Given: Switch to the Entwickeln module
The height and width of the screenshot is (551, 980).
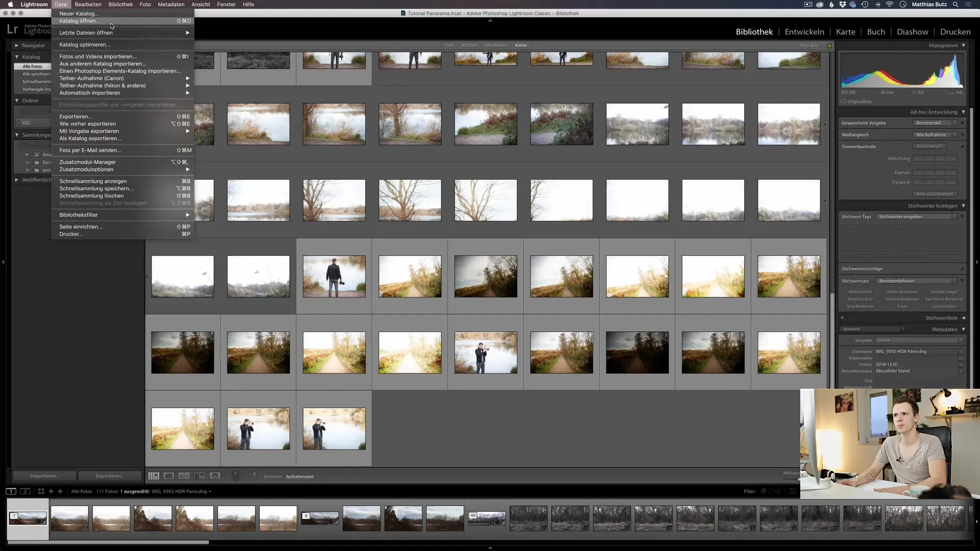Looking at the screenshot, I should pyautogui.click(x=804, y=32).
